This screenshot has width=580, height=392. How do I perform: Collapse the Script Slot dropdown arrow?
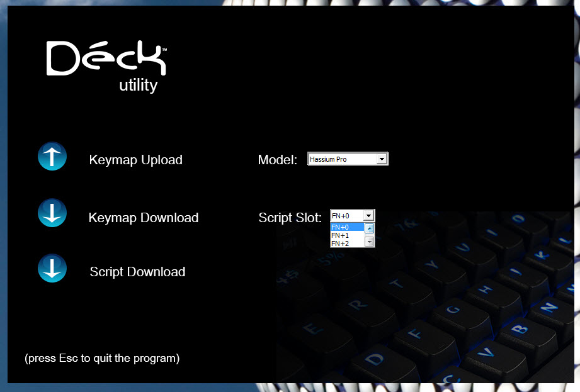point(368,216)
